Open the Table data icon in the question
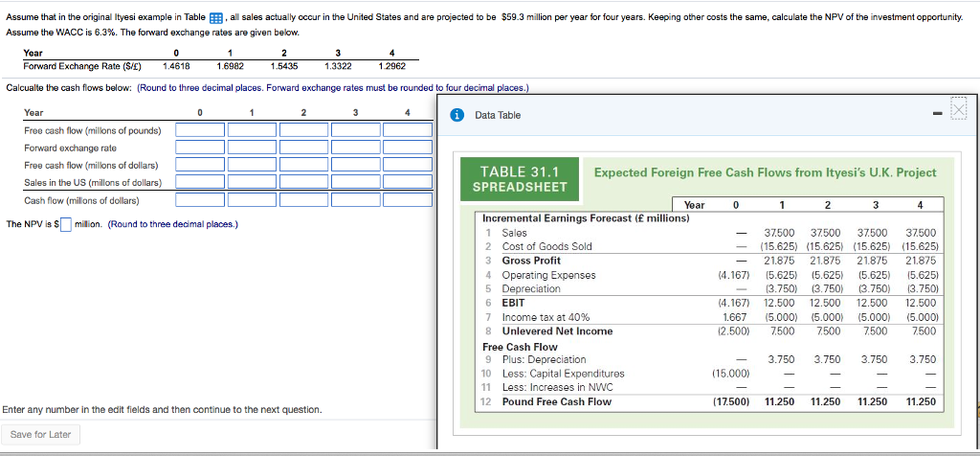This screenshot has height=456, width=980. [214, 18]
